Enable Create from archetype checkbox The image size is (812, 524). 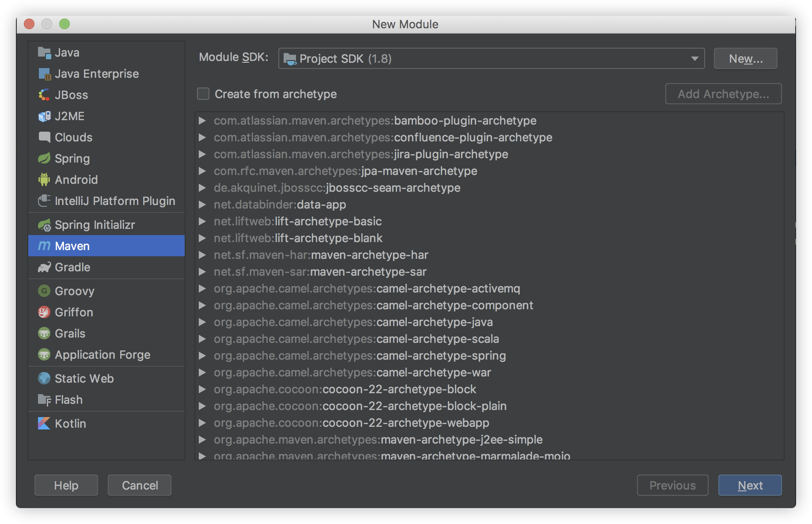(203, 94)
